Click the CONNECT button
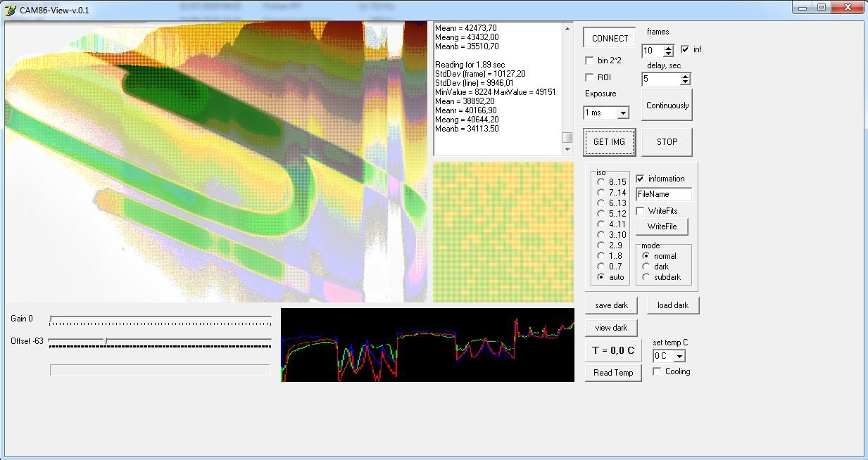This screenshot has width=868, height=460. coord(610,39)
